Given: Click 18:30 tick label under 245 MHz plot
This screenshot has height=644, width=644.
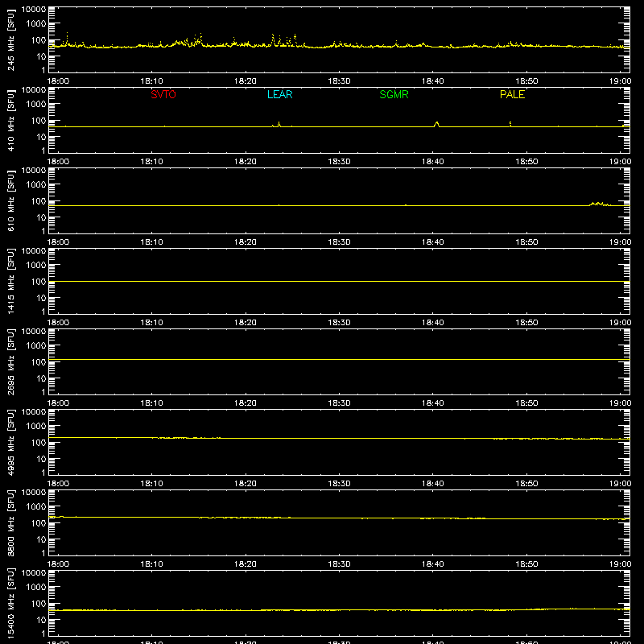Looking at the screenshot, I should point(339,81).
